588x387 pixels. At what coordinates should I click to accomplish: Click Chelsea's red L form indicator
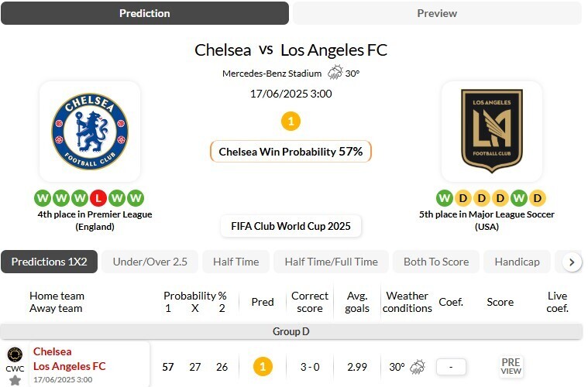pos(97,198)
